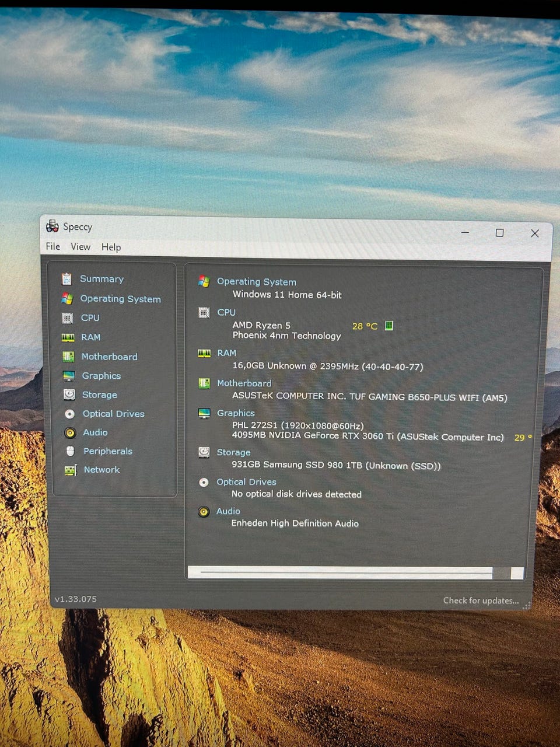
Task: Click the 'Phoenix 4nm Technology' text
Action: (286, 336)
